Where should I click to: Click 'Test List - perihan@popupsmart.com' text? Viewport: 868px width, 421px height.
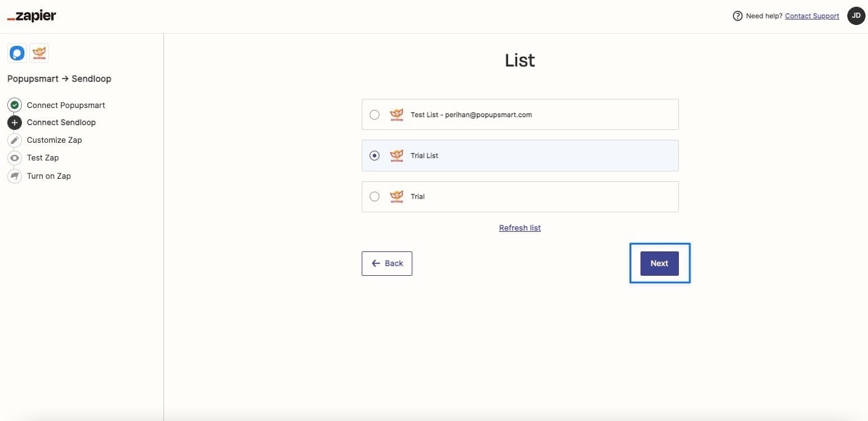[x=471, y=115]
